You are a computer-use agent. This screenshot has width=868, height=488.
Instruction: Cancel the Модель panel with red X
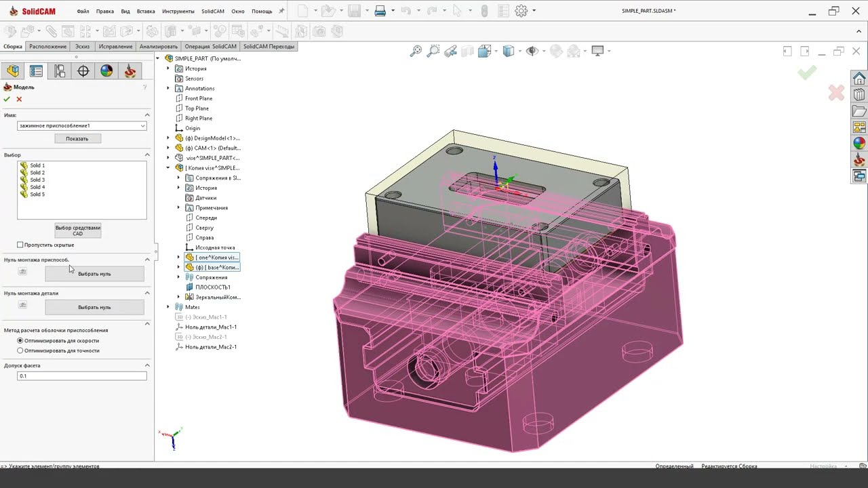point(19,99)
